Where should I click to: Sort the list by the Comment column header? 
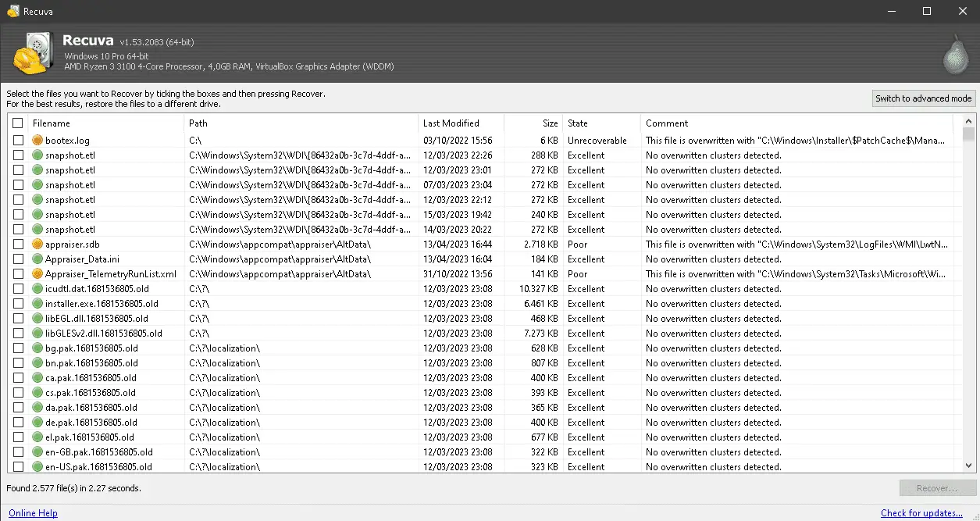click(x=796, y=123)
